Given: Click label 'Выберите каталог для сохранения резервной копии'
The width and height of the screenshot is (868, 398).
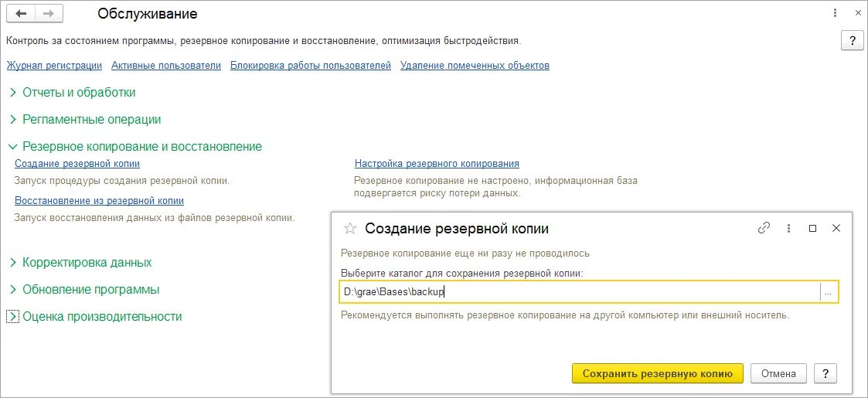Looking at the screenshot, I should coord(463,273).
